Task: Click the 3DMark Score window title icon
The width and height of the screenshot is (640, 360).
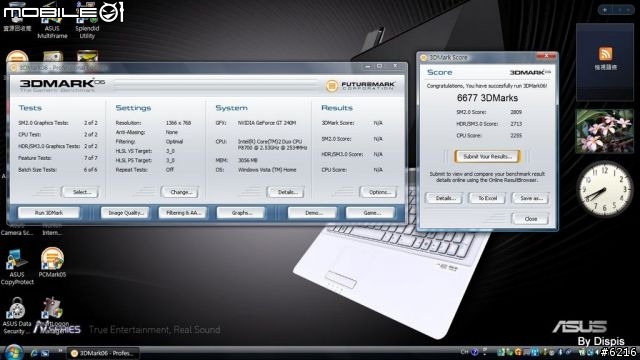Action: [x=423, y=58]
